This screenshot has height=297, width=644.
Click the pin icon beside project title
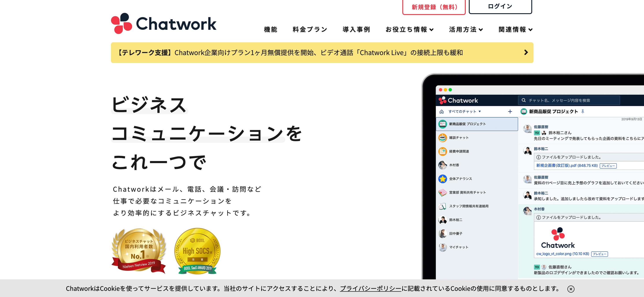click(583, 111)
